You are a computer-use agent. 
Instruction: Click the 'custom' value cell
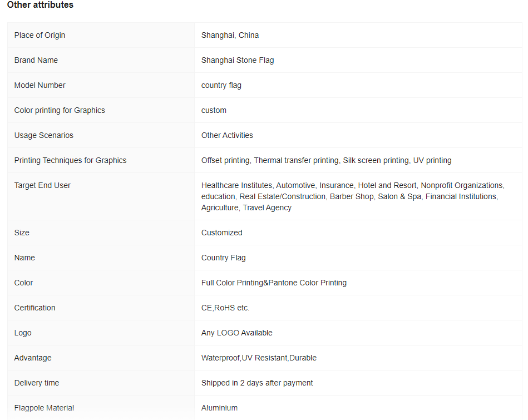[214, 110]
